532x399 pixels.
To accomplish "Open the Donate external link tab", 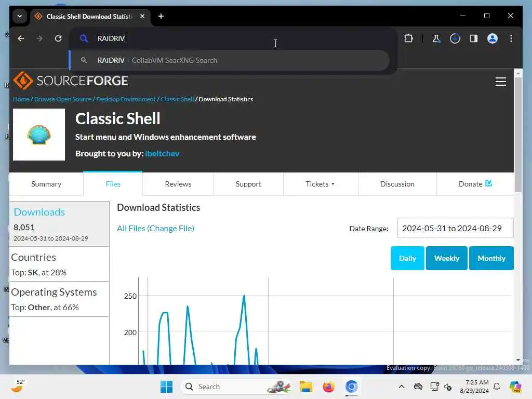I will coord(475,184).
